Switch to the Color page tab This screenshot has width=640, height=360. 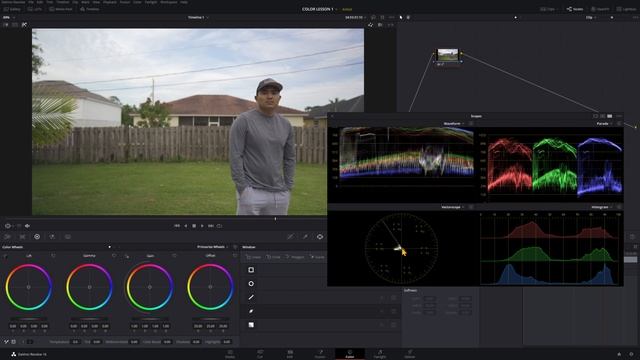pos(350,354)
